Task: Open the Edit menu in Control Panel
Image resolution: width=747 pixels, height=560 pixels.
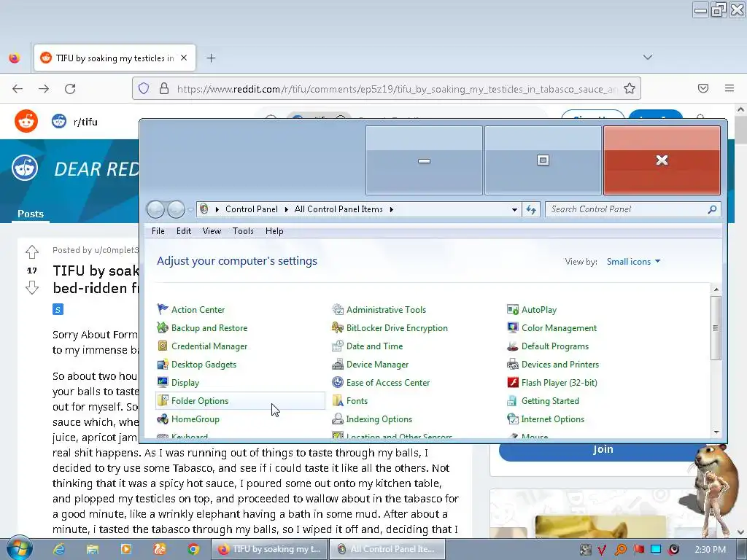Action: point(184,231)
